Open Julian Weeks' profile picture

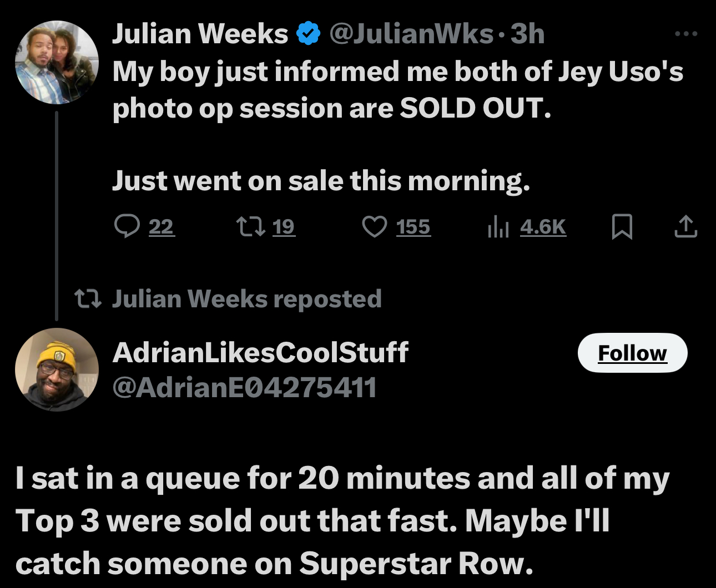tap(57, 62)
